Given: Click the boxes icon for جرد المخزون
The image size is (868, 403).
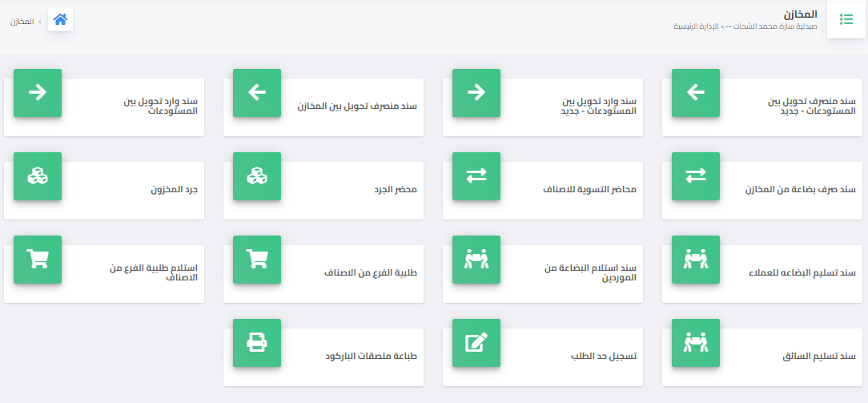Looking at the screenshot, I should 38,176.
